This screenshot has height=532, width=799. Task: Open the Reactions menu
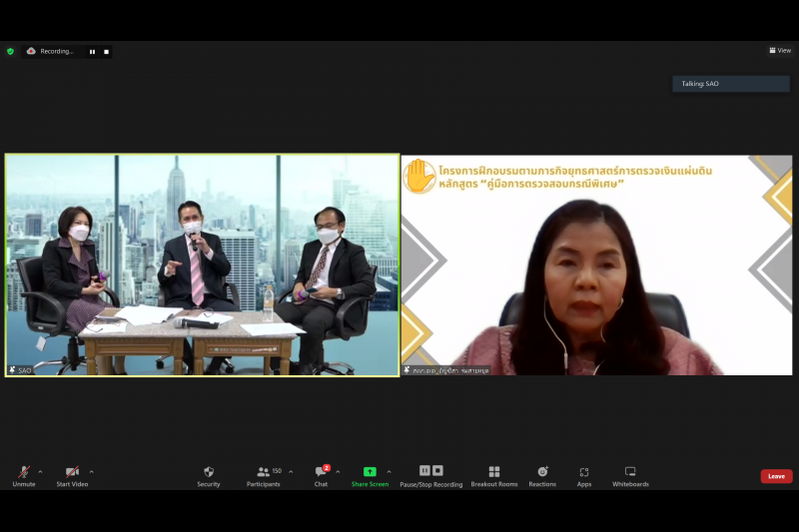point(542,475)
